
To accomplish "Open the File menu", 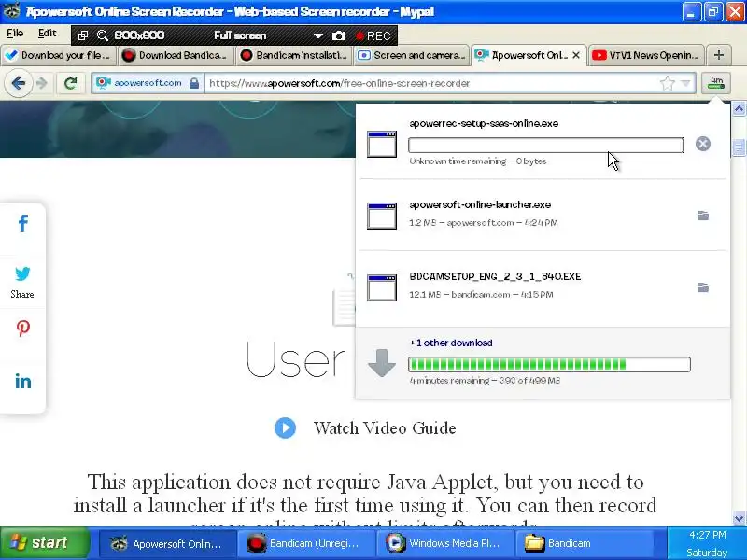I will (x=15, y=34).
